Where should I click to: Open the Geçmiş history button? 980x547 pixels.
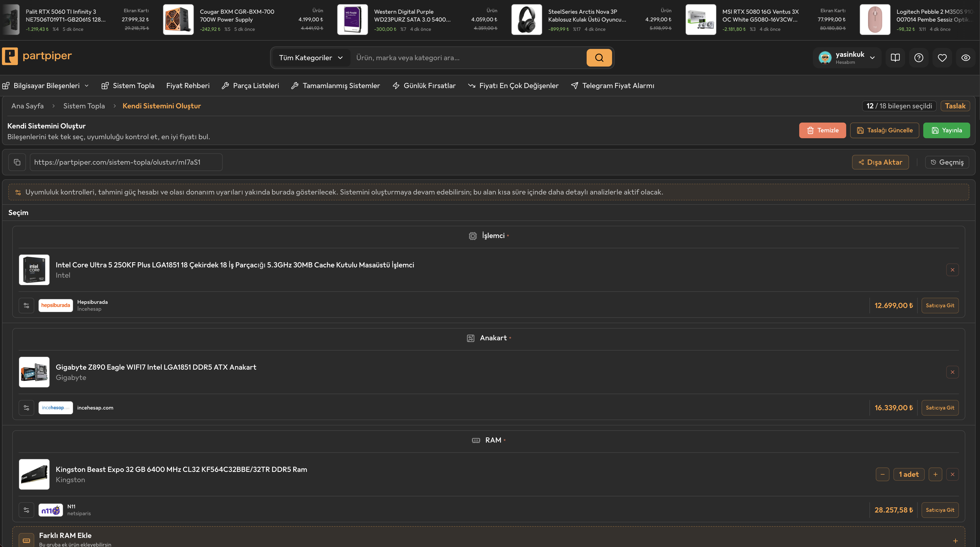click(x=947, y=162)
